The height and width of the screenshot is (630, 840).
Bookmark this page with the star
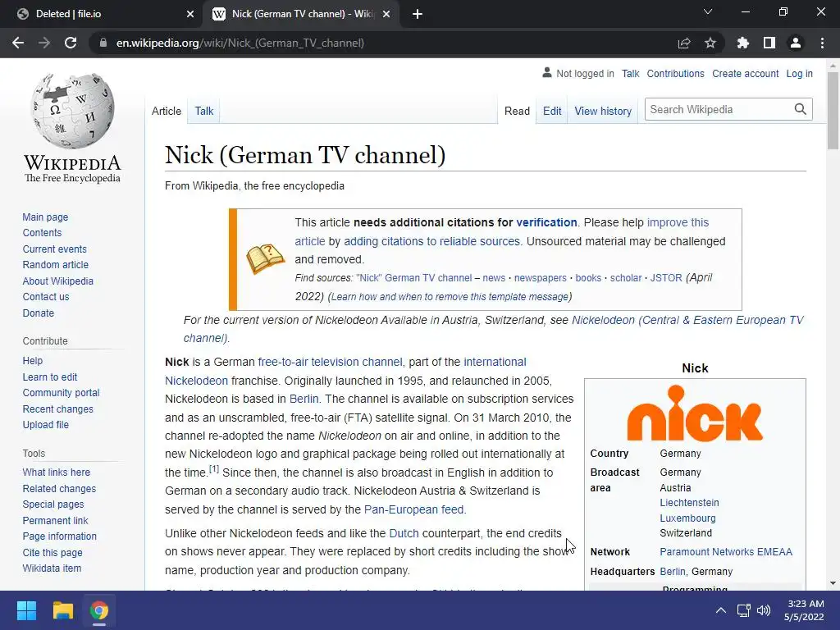710,43
